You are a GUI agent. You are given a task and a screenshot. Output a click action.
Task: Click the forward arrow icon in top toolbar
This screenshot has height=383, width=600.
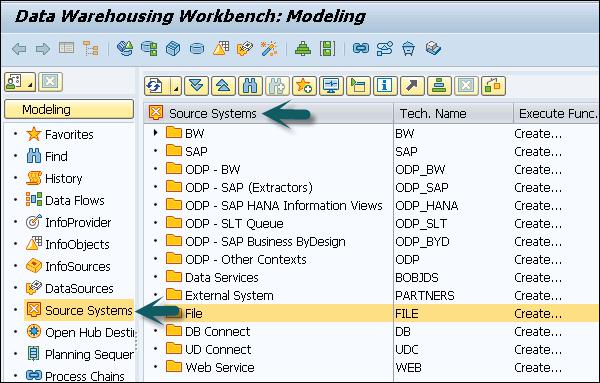point(42,49)
